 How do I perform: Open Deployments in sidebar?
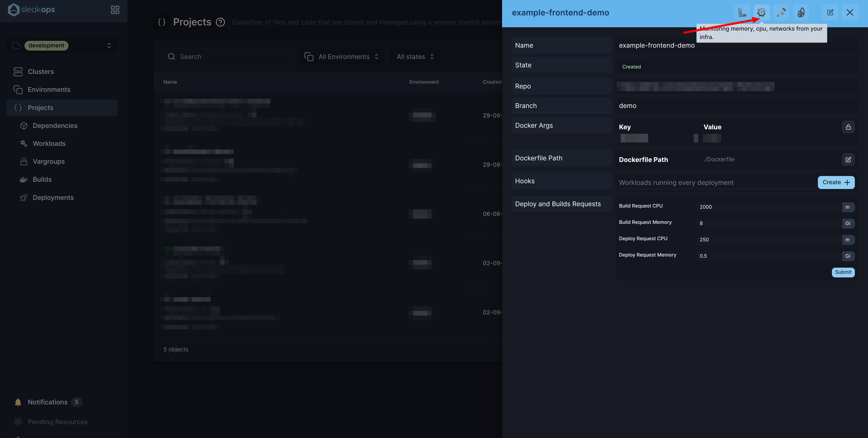click(53, 197)
